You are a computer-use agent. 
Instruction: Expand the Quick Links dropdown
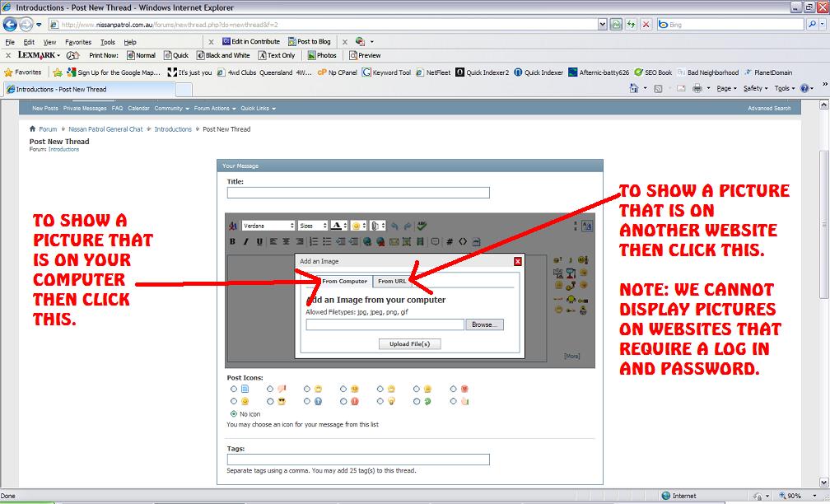[x=259, y=109]
